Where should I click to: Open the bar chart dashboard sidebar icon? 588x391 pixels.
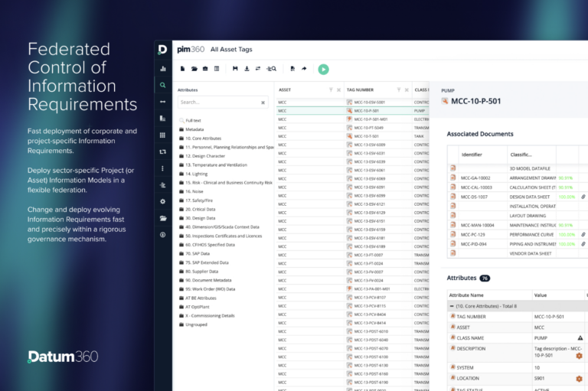pos(163,69)
